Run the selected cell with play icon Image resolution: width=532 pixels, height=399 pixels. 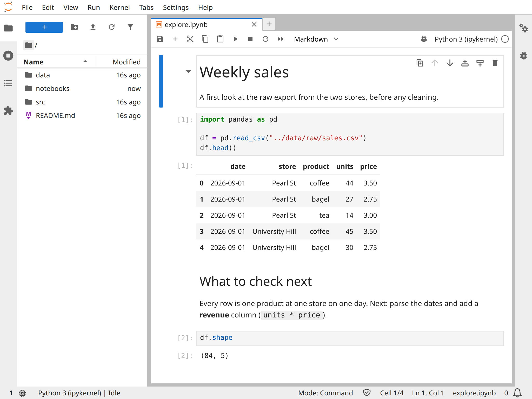click(x=235, y=39)
